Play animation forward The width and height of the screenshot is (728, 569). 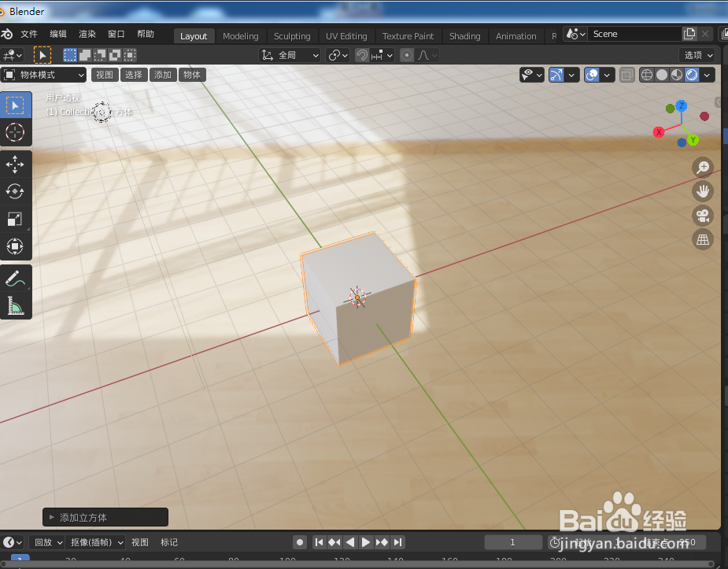coord(366,542)
